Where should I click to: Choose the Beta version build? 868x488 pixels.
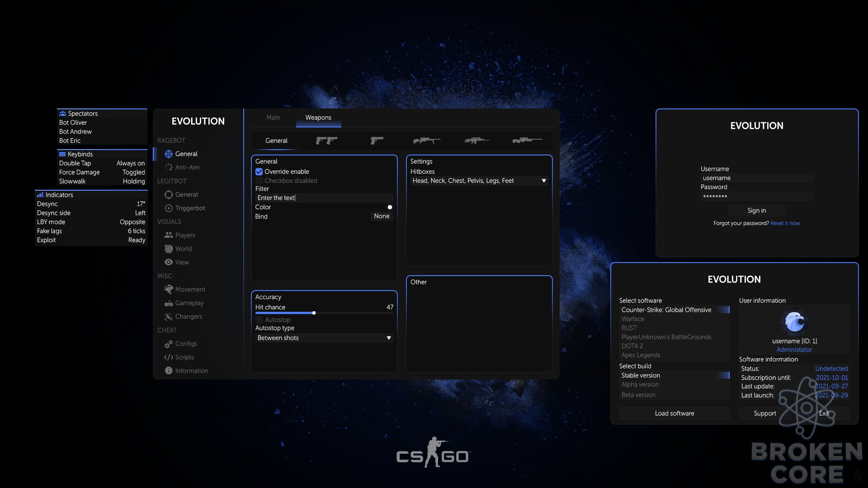pyautogui.click(x=675, y=395)
